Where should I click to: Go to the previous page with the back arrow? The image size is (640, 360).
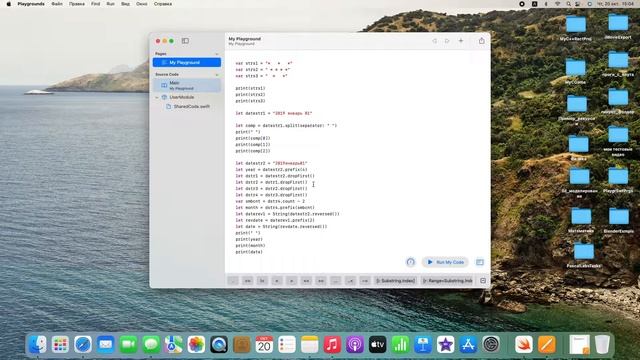click(x=434, y=41)
